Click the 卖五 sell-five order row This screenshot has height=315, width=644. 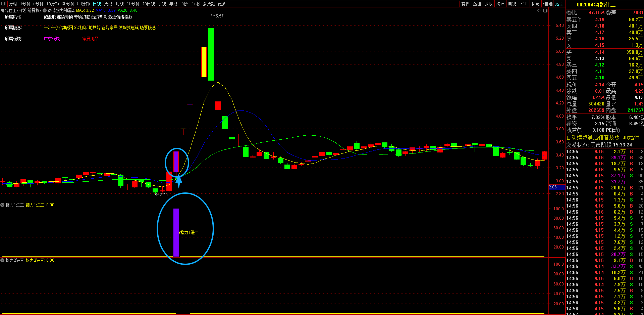coord(605,19)
